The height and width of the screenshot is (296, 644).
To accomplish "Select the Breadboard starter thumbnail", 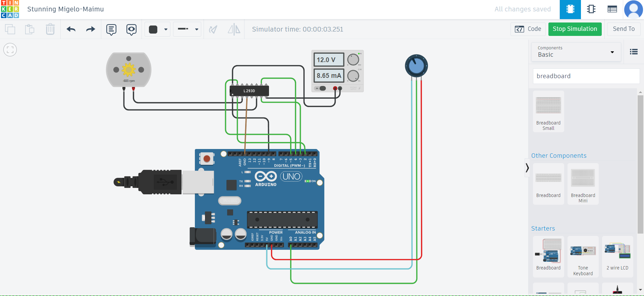I will [548, 256].
